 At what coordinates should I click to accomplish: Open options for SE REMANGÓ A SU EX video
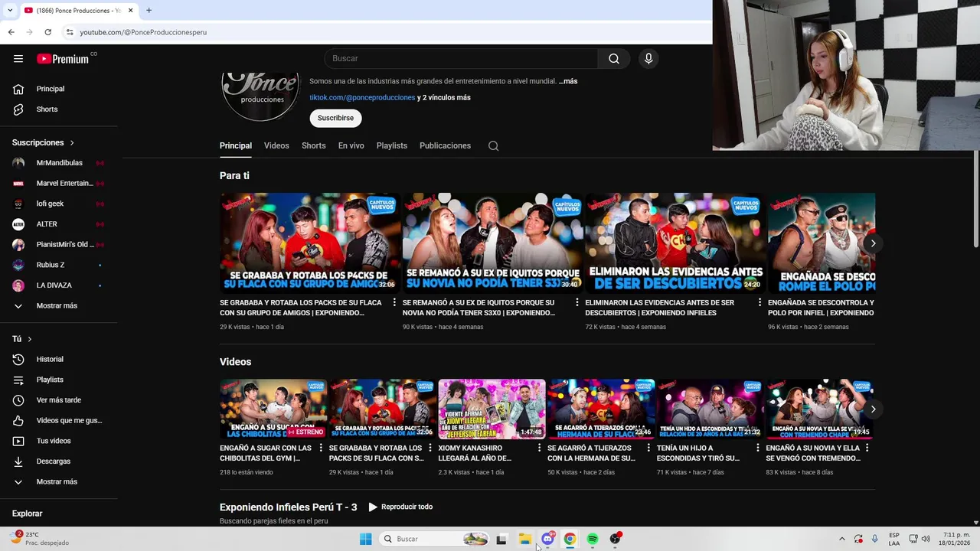pyautogui.click(x=577, y=303)
